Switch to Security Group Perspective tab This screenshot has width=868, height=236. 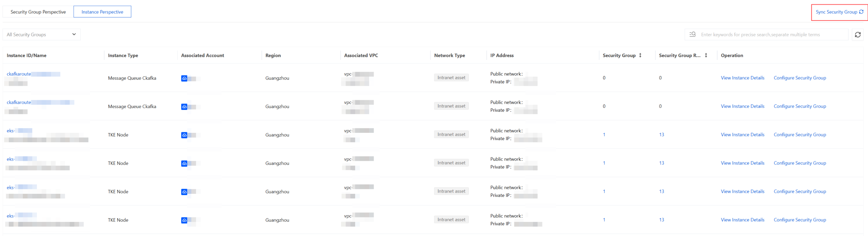38,12
